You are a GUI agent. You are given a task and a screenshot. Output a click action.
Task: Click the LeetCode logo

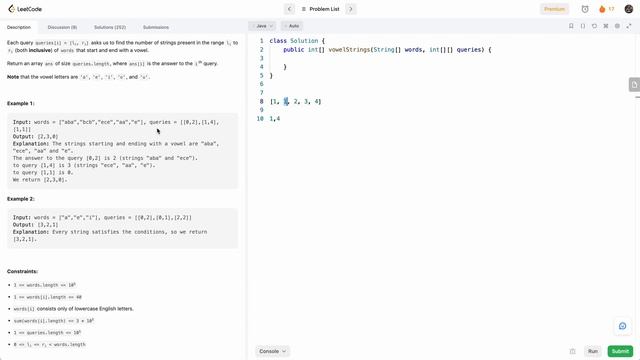[x=25, y=9]
